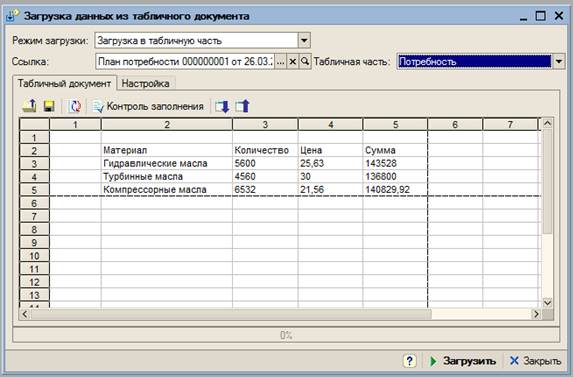
Task: Click quantity cell 4560
Action: (x=265, y=176)
